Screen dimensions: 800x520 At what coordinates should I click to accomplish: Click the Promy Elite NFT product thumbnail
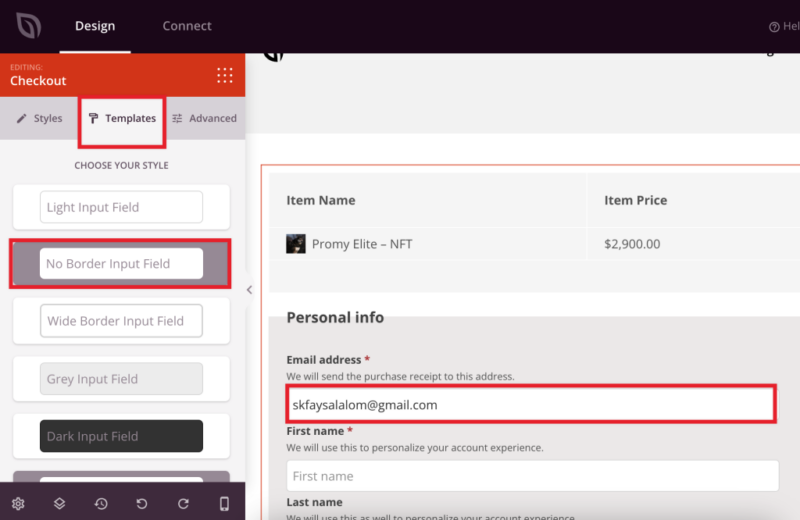pyautogui.click(x=296, y=244)
